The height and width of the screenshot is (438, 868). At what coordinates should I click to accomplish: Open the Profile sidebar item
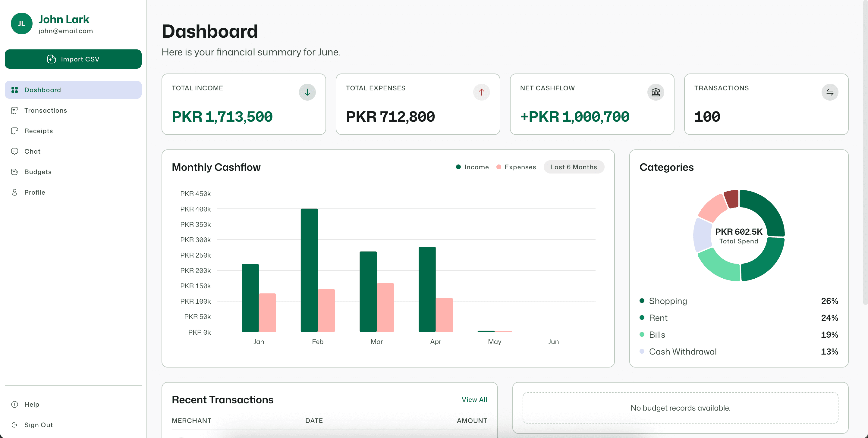[x=73, y=192]
